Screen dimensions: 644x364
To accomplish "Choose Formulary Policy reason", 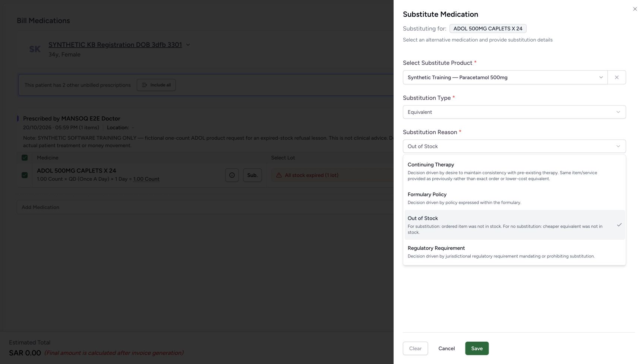I will [514, 198].
